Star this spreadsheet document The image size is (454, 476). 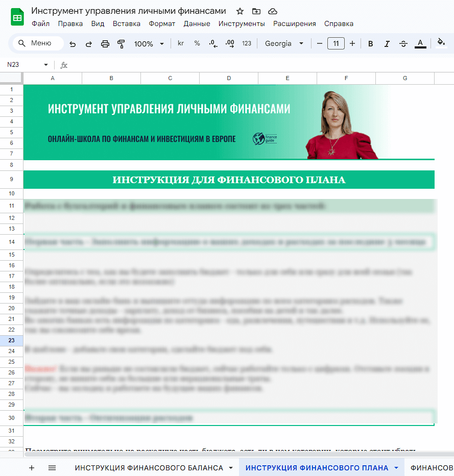240,11
